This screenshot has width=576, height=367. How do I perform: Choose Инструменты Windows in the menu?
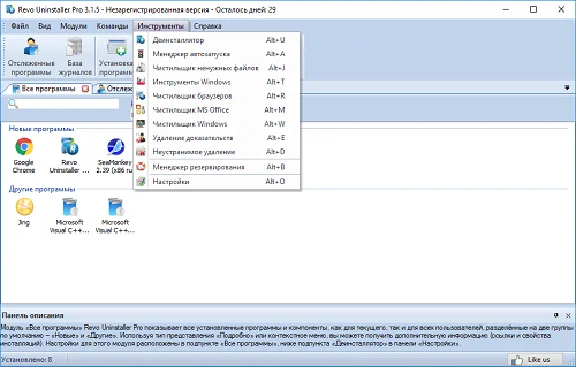pyautogui.click(x=217, y=82)
